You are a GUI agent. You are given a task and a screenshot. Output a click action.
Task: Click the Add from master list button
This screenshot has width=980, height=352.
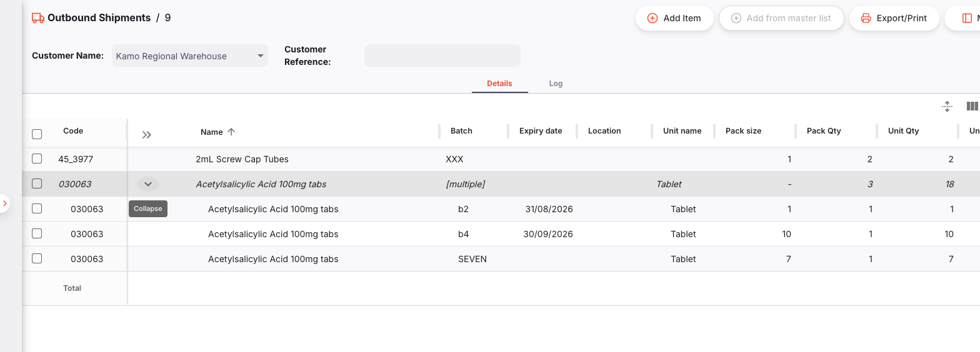781,18
